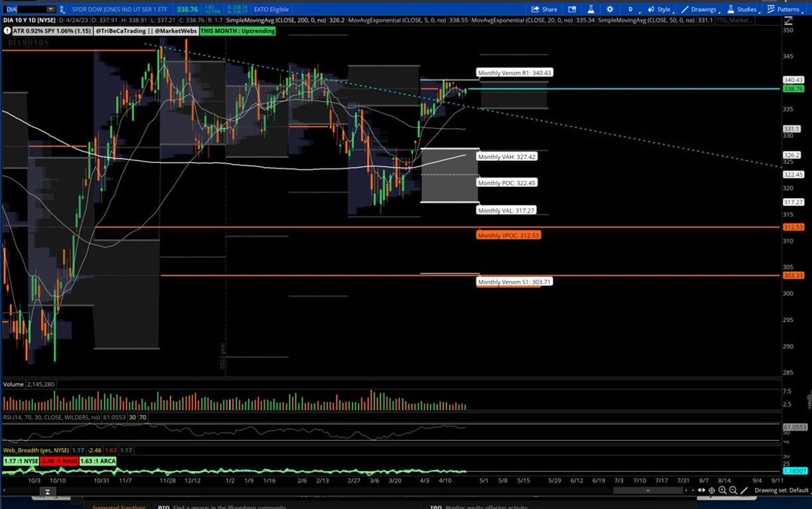This screenshot has height=509, width=812.
Task: Open the Drawings menu
Action: [699, 9]
